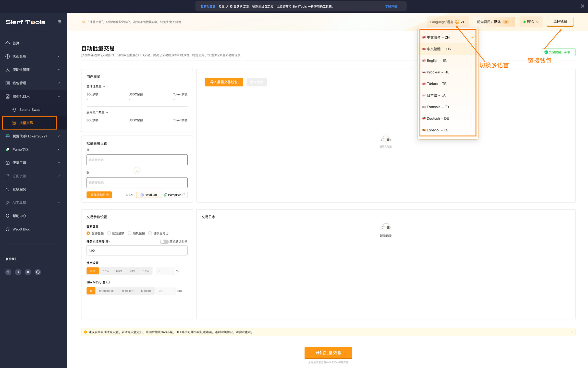Toggle the 随机延迟时间 switch
Image resolution: width=588 pixels, height=368 pixels.
pos(164,242)
